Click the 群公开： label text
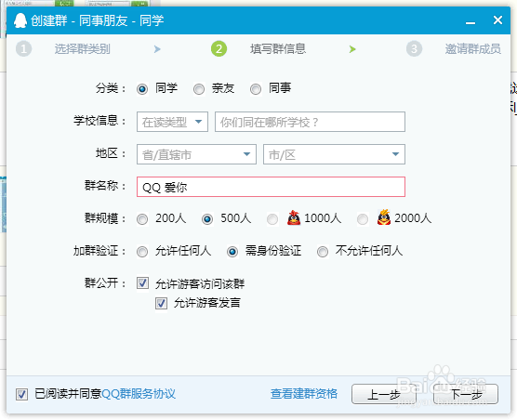The image size is (517, 420). point(105,283)
